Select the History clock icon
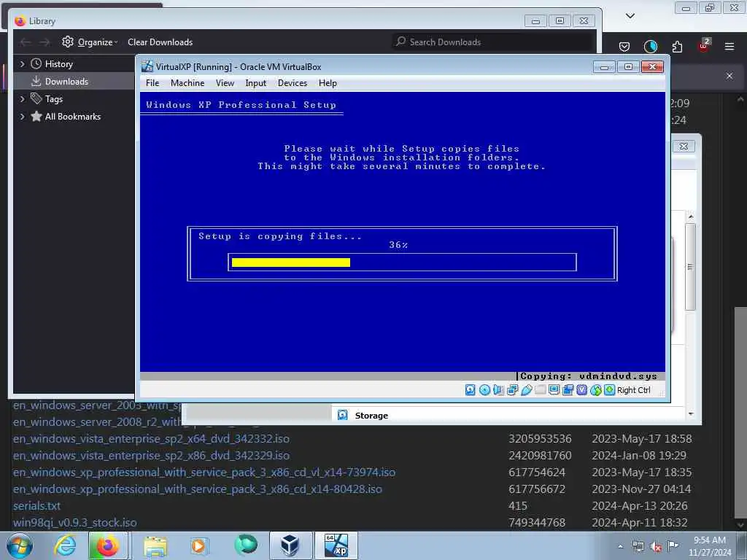 (x=36, y=64)
